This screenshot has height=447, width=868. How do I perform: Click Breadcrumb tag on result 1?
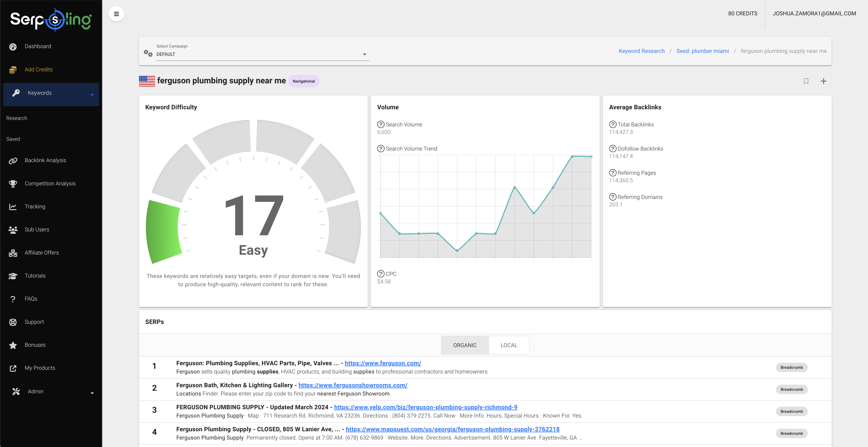792,368
